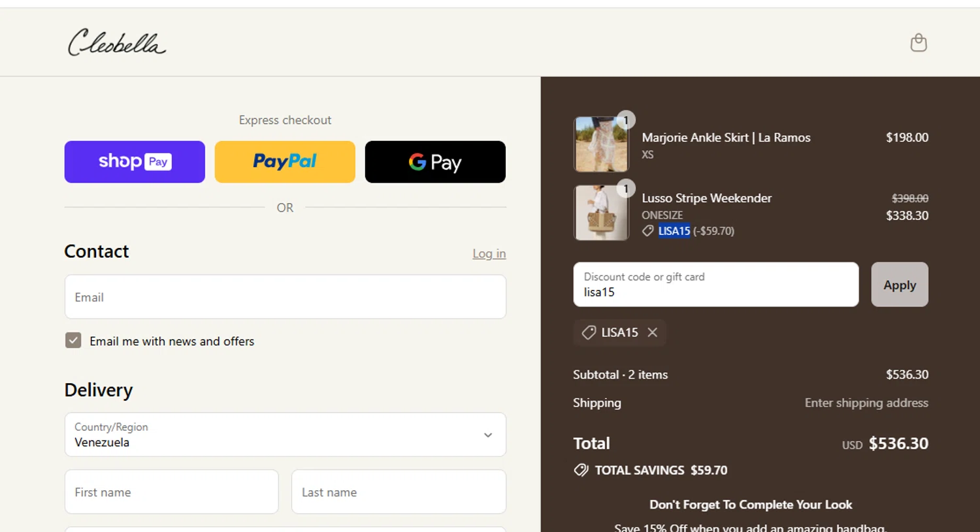
Task: Click the Enter shipping address text
Action: 866,403
